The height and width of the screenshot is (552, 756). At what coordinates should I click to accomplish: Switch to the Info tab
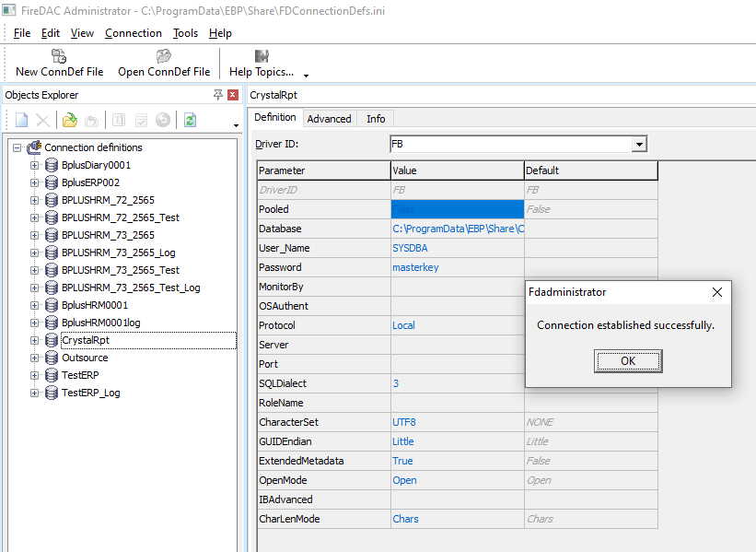click(376, 119)
